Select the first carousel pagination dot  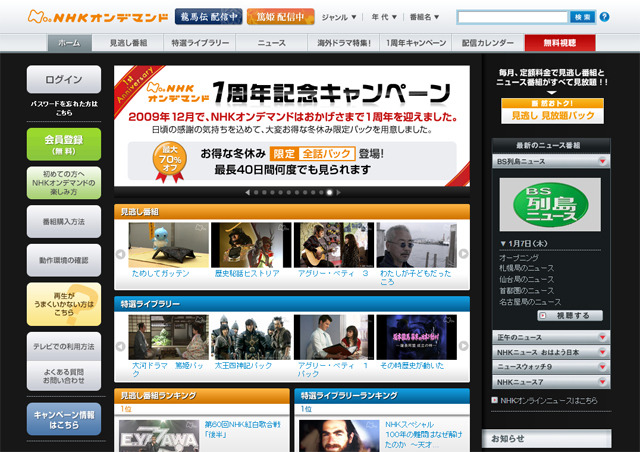(256, 192)
